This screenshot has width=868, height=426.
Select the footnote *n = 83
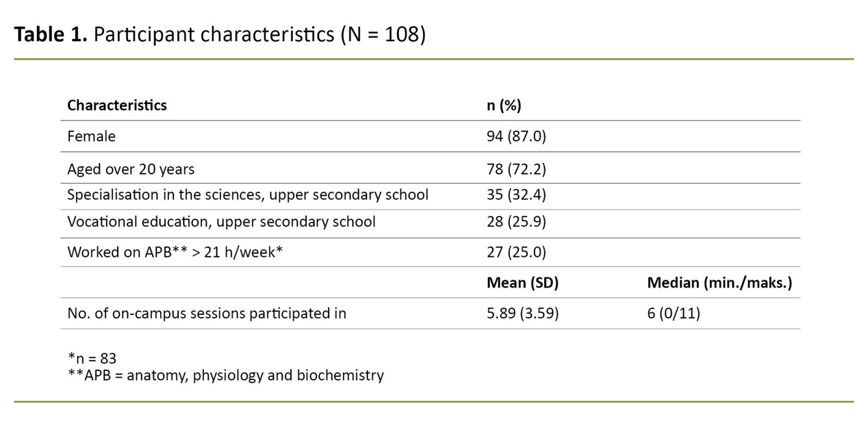coord(92,358)
